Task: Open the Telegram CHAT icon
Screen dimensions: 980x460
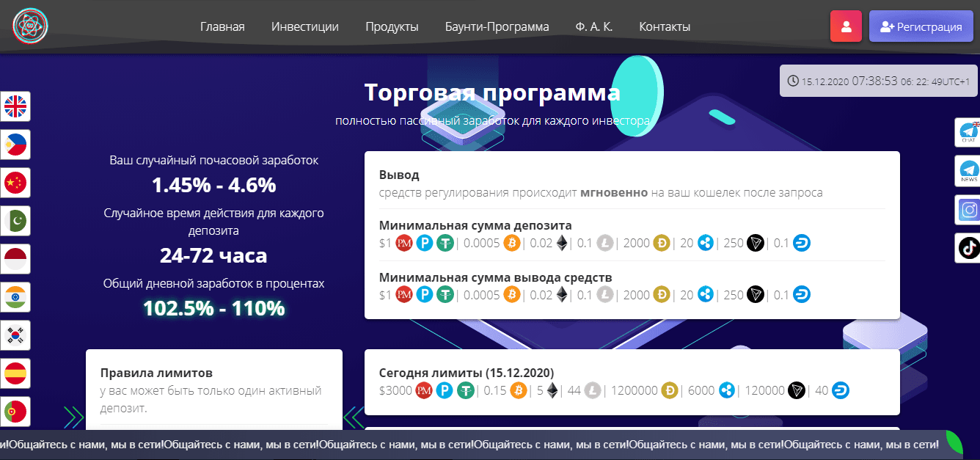Action: (x=968, y=132)
